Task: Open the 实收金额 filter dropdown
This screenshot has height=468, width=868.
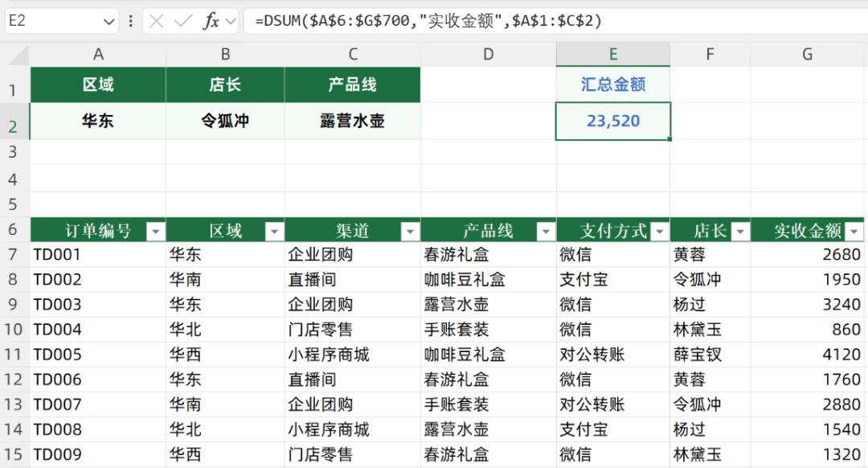Action: 854,232
